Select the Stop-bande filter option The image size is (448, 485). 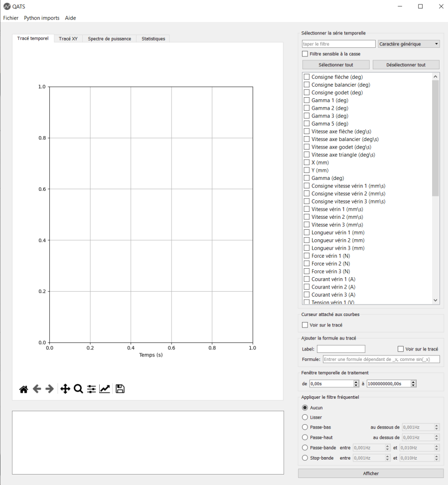click(305, 458)
